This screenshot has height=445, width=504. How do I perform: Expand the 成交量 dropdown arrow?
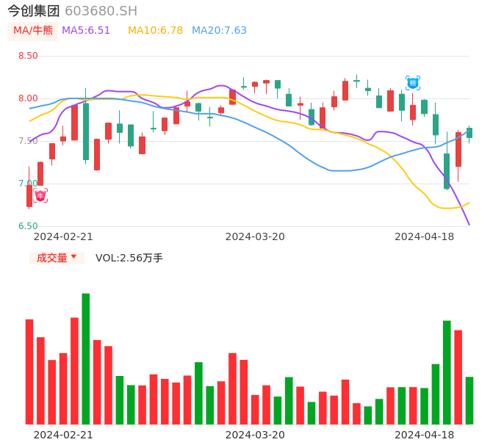[73, 257]
